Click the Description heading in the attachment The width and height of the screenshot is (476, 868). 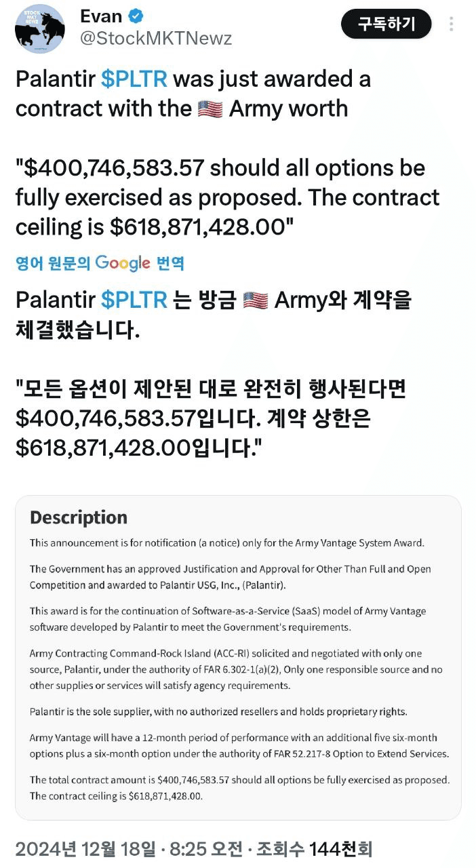pos(79,517)
